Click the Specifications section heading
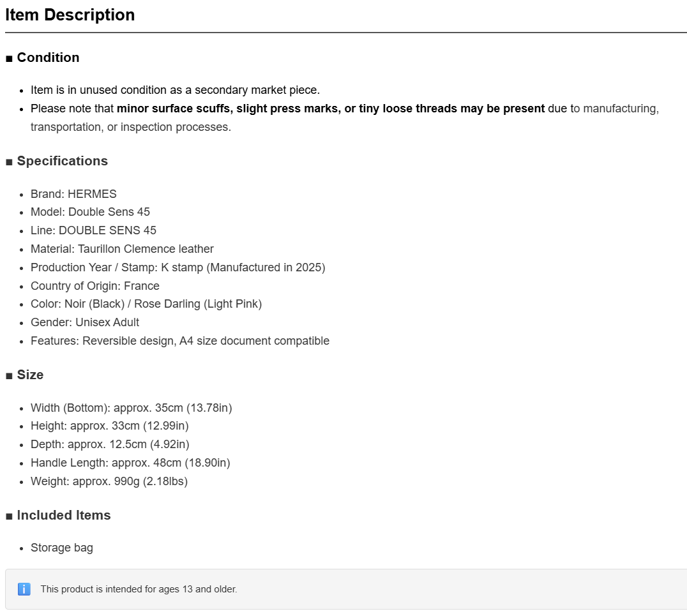The image size is (687, 616). (x=62, y=161)
